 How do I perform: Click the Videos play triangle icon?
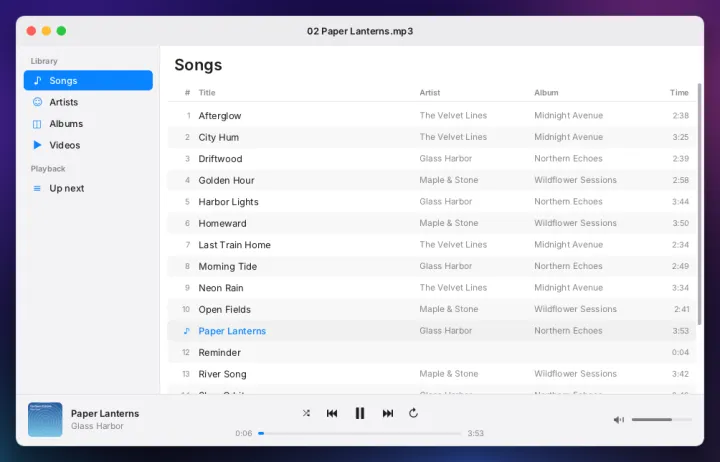[37, 145]
